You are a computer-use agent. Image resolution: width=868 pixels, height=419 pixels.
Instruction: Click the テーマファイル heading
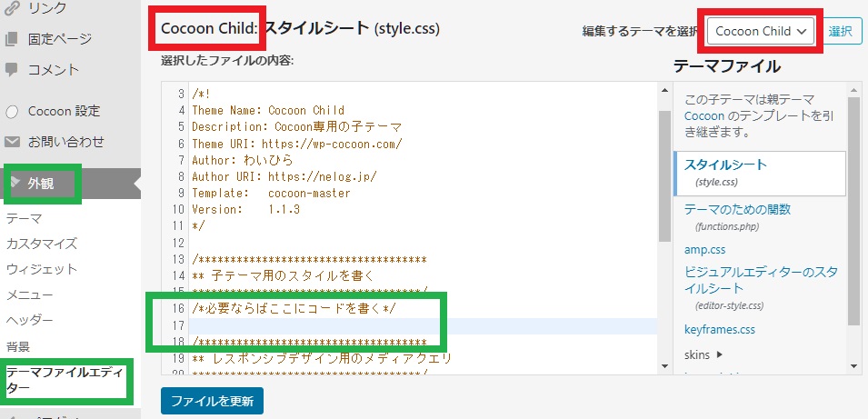coord(727,66)
